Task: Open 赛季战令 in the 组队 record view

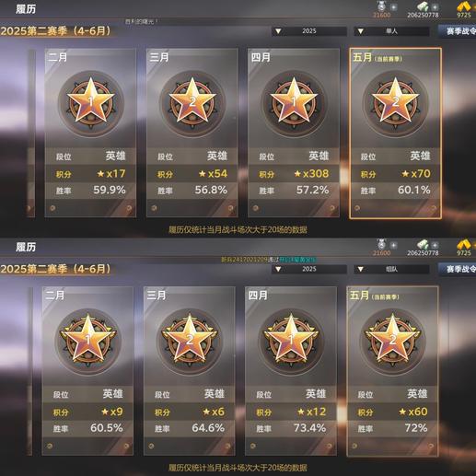Action: coord(459,269)
